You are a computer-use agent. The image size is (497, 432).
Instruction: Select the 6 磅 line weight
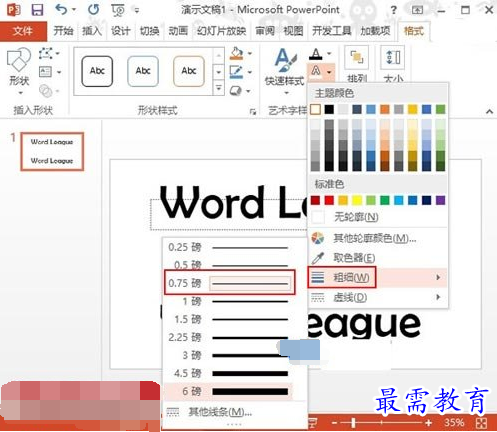click(229, 391)
